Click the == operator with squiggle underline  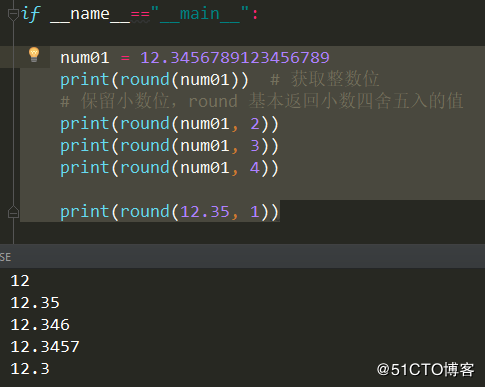(140, 15)
